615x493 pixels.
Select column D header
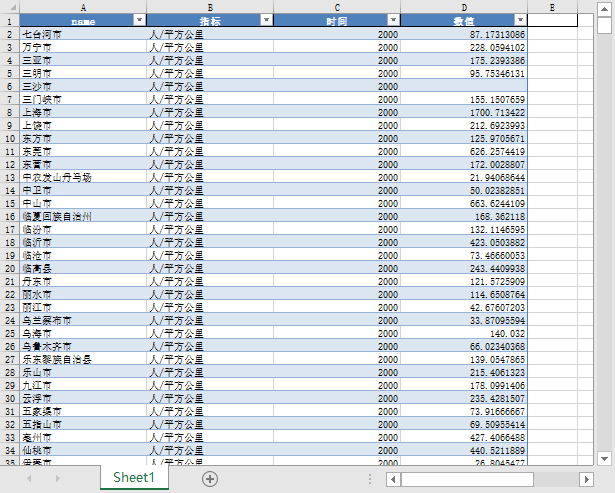[464, 7]
